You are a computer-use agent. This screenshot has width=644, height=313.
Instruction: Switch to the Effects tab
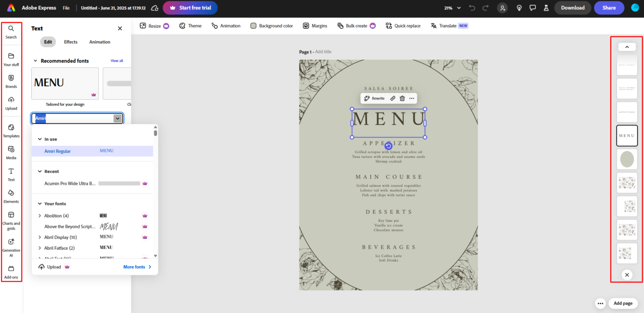click(x=70, y=42)
